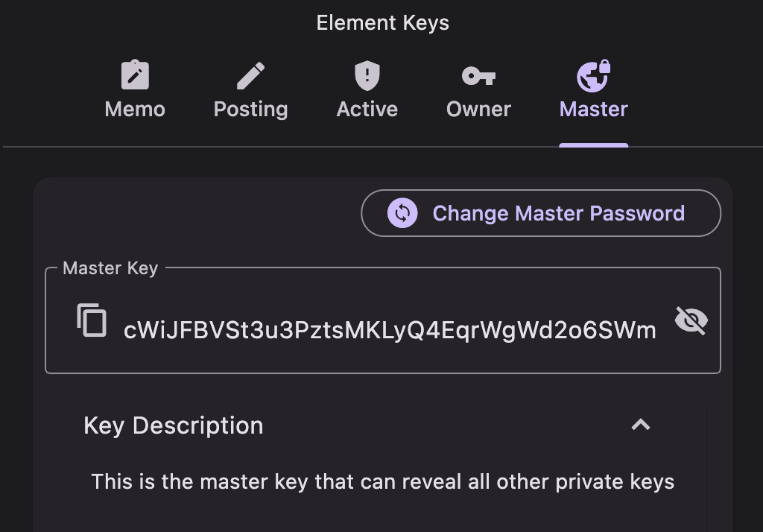Select the Master tab label
The height and width of the screenshot is (532, 763).
coord(594,110)
